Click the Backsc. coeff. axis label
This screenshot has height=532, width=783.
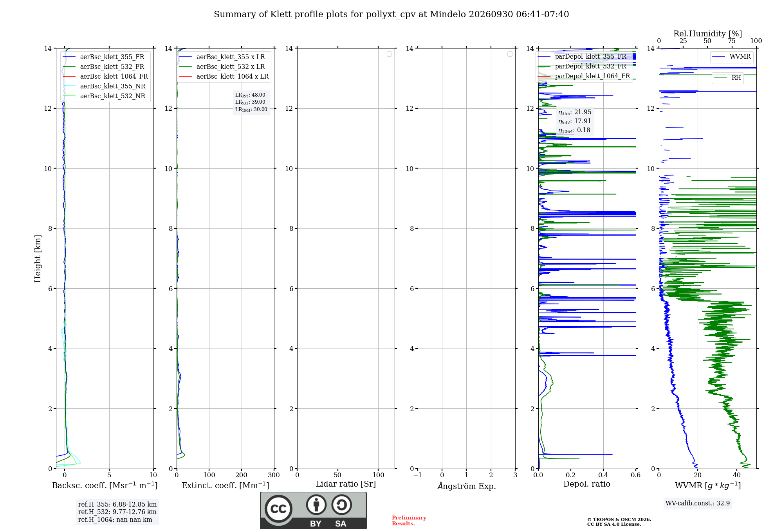[105, 485]
